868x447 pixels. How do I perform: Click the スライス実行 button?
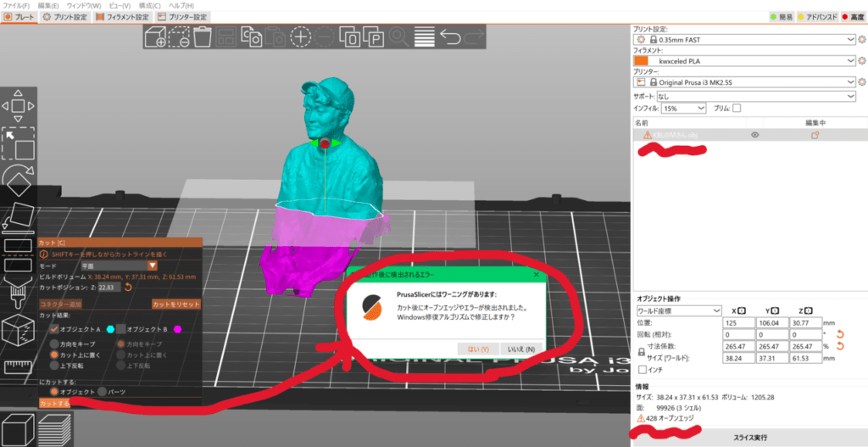tap(750, 438)
